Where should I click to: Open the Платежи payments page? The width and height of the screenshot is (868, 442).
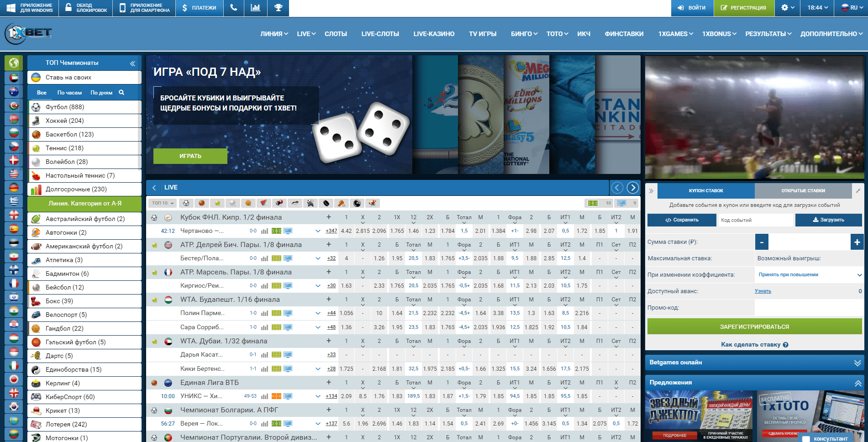click(199, 8)
